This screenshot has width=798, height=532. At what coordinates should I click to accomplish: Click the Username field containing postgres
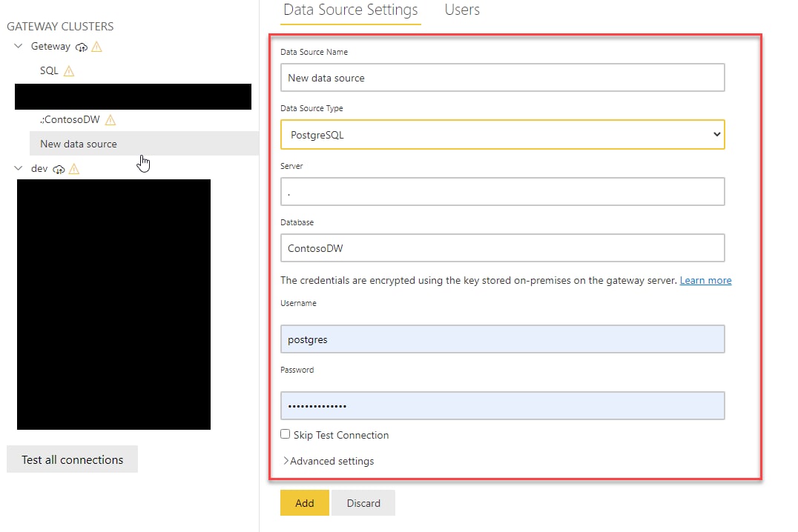(502, 339)
